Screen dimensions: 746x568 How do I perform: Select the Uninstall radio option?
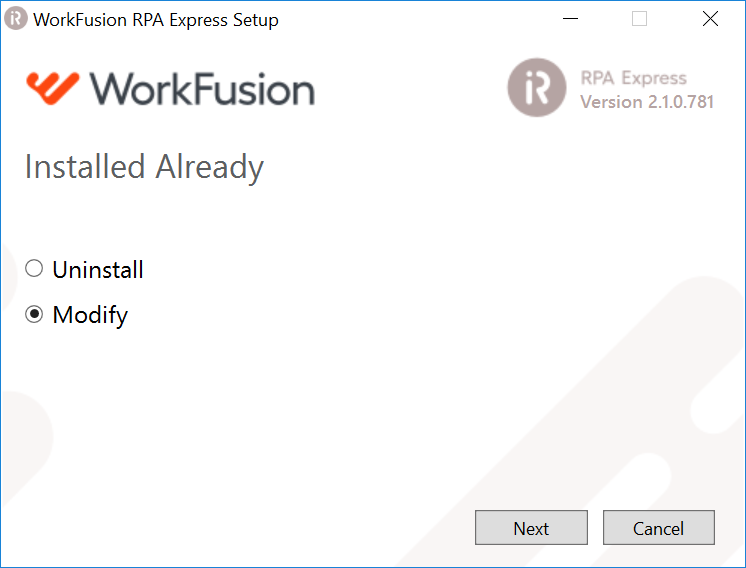click(34, 269)
